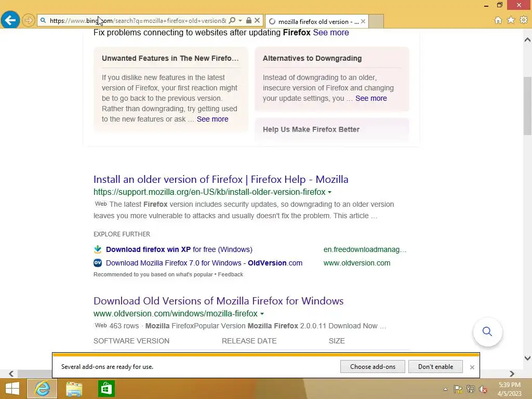Image resolution: width=532 pixels, height=399 pixels.
Task: Click the search magnifier in address bar
Action: pyautogui.click(x=232, y=21)
